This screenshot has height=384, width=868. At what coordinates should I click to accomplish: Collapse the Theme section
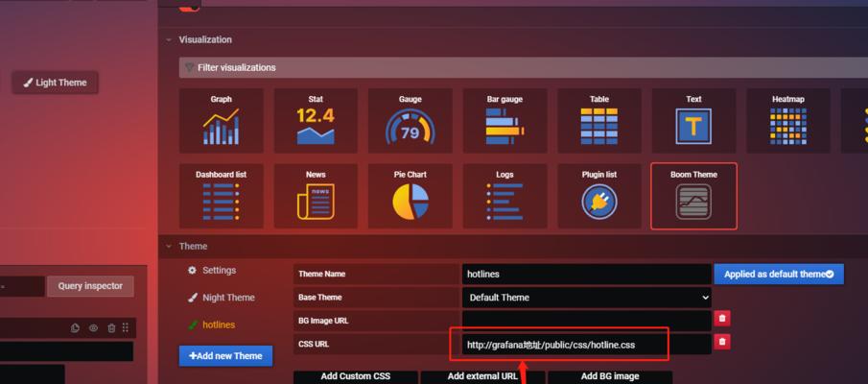170,247
